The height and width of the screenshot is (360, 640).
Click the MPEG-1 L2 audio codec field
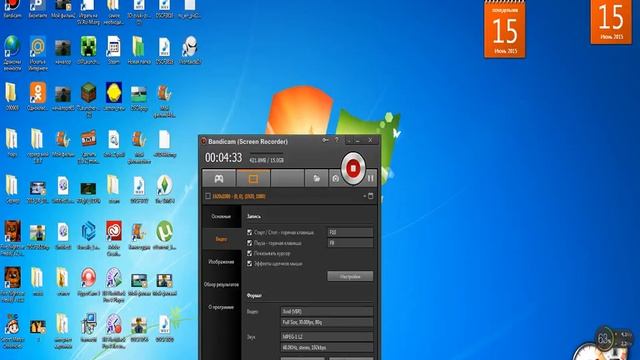327,337
